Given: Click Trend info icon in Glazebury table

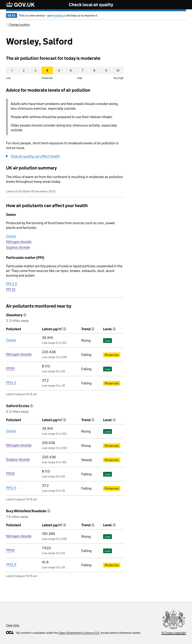Looking at the screenshot, I should coord(93,329).
